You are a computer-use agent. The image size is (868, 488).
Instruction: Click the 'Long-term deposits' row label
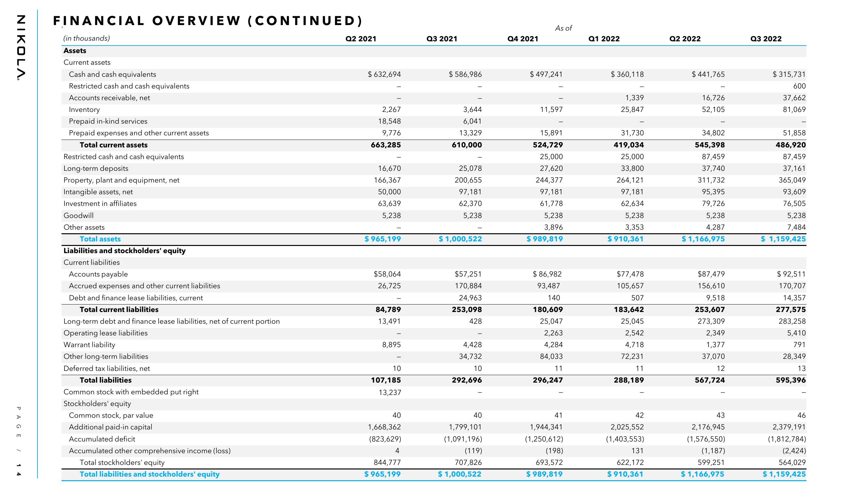point(96,169)
